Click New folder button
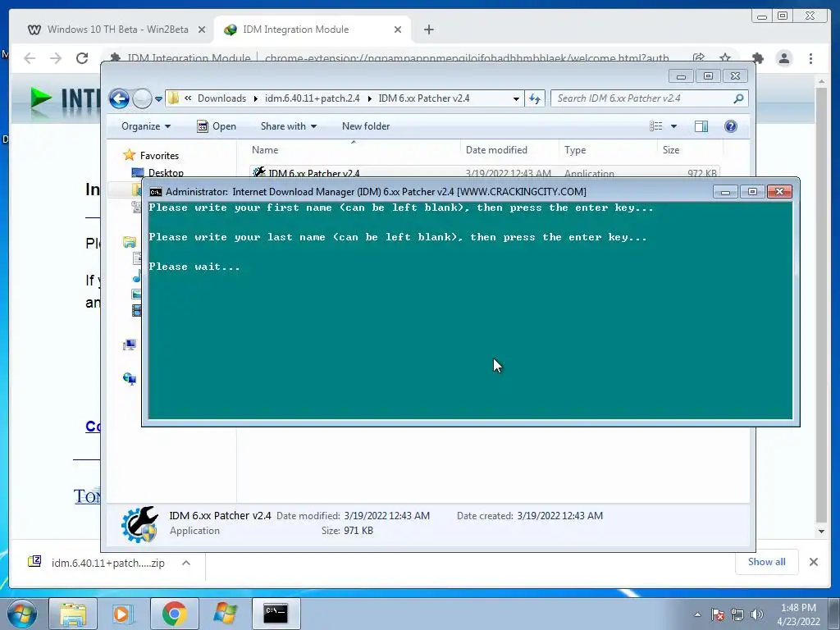Image resolution: width=840 pixels, height=630 pixels. (366, 126)
